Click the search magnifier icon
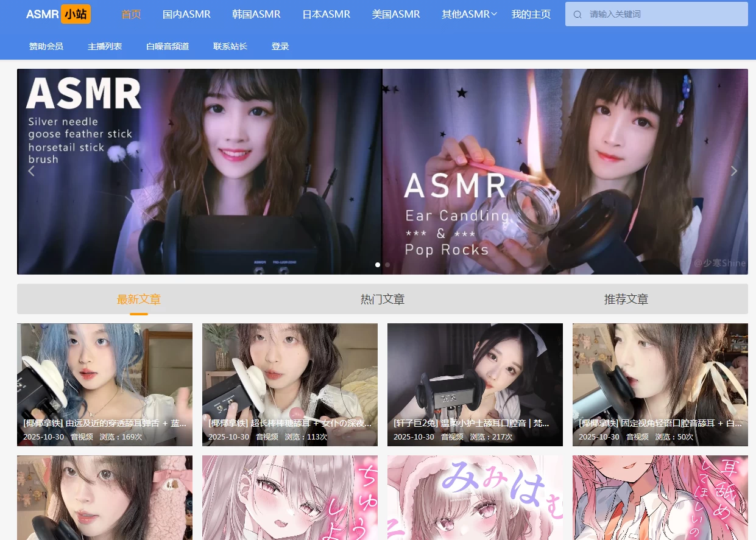The height and width of the screenshot is (540, 756). pos(578,14)
